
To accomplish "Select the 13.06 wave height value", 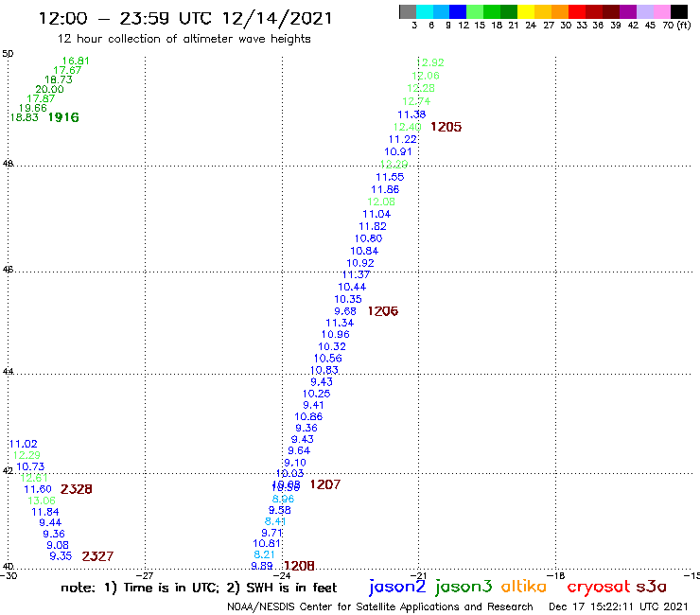I will pyautogui.click(x=42, y=501).
